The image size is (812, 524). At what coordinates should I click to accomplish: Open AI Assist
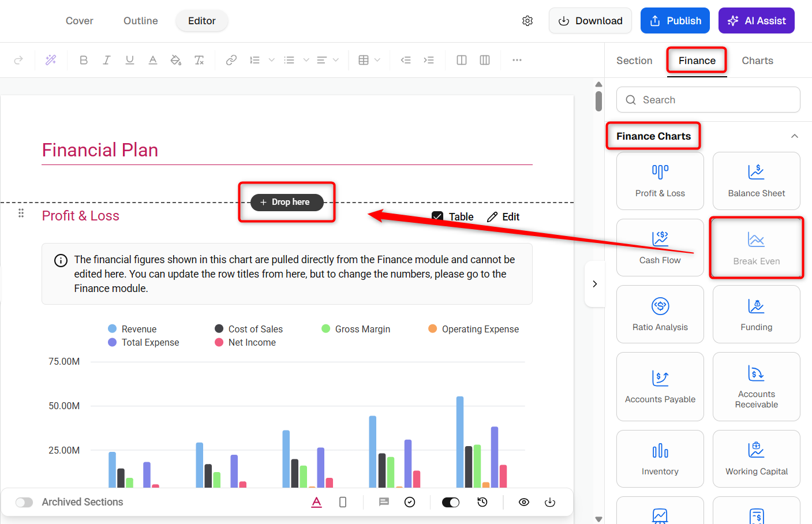tap(757, 21)
